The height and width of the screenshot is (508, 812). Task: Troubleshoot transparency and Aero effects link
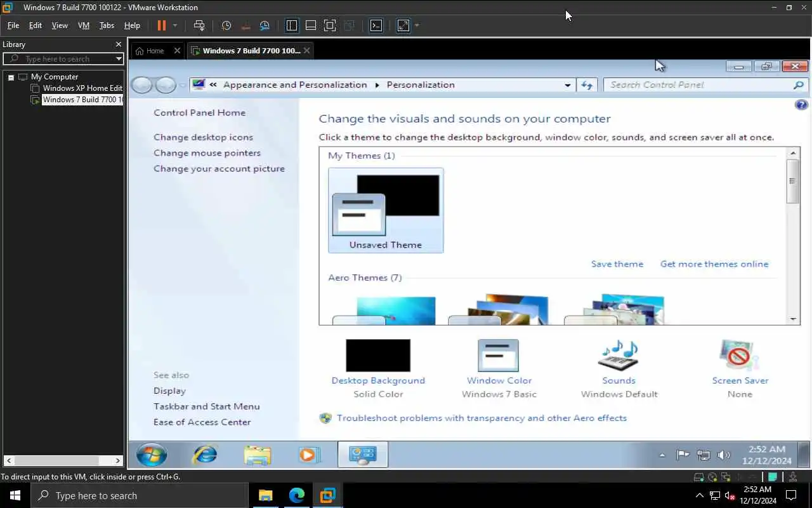pos(481,418)
